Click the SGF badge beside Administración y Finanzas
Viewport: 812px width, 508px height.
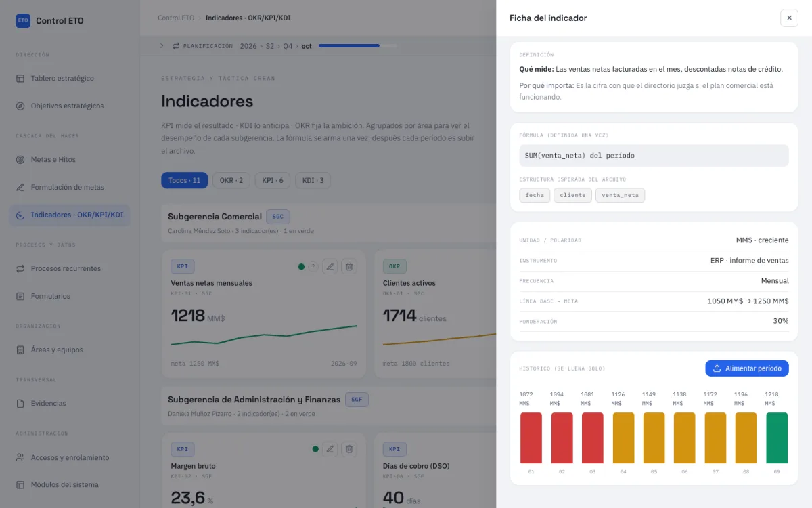(x=357, y=400)
